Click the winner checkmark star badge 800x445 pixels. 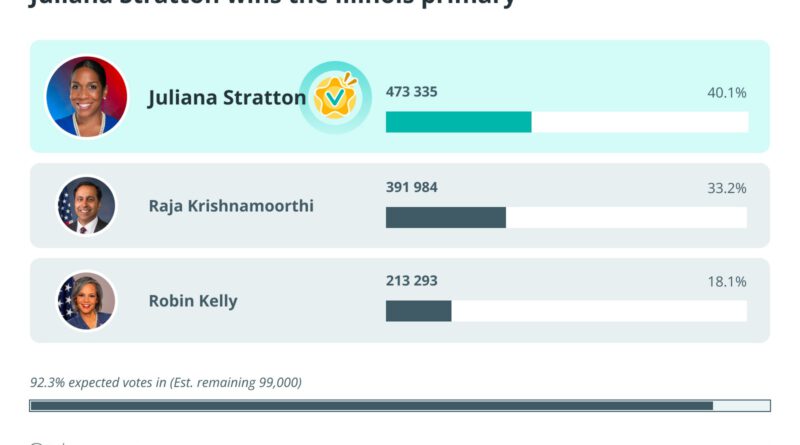335,97
